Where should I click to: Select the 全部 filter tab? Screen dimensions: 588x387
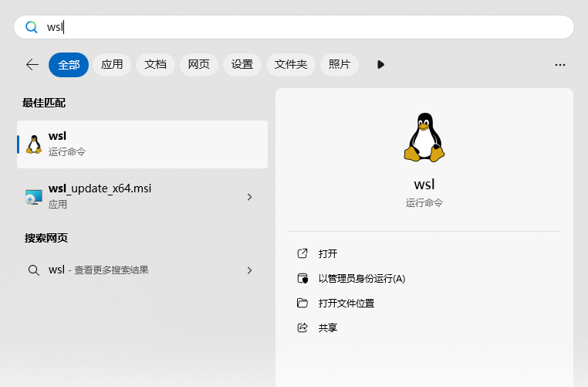[x=69, y=65]
